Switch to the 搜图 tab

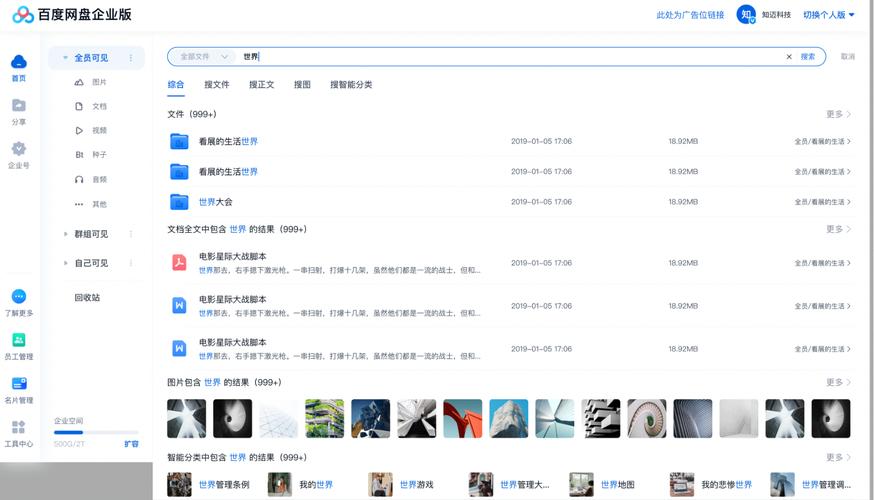click(302, 84)
